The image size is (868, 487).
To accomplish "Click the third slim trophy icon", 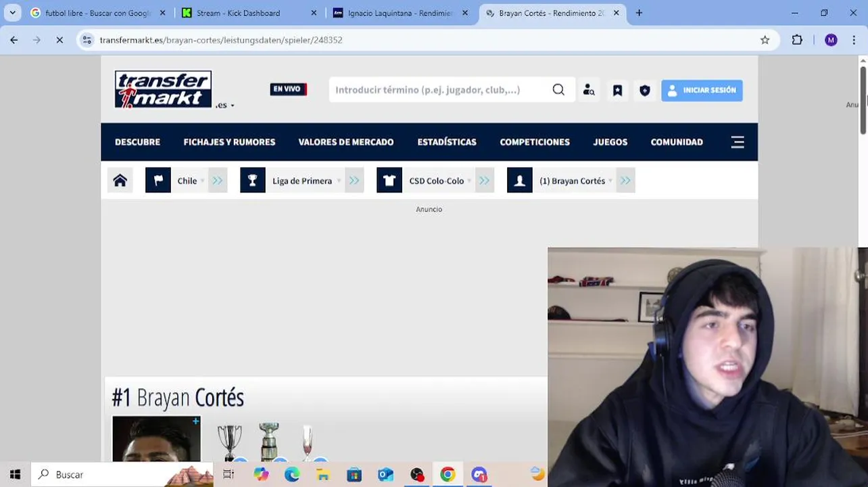I will point(308,442).
